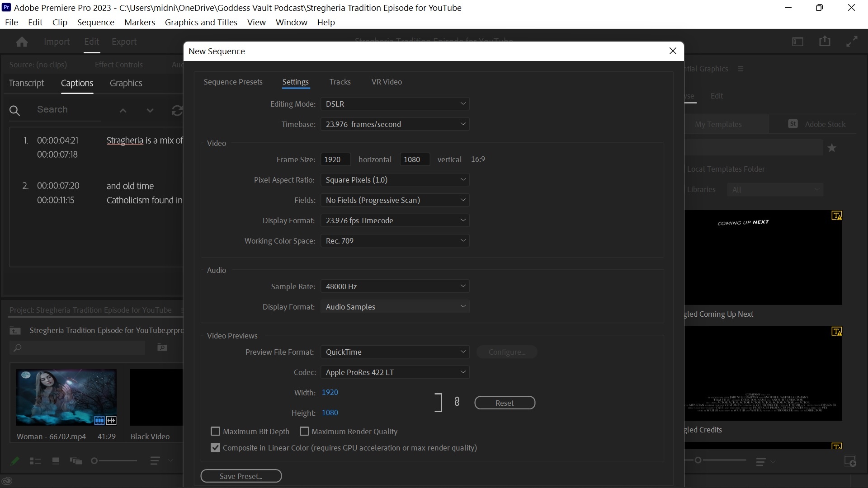Switch to the Tracks tab

340,82
